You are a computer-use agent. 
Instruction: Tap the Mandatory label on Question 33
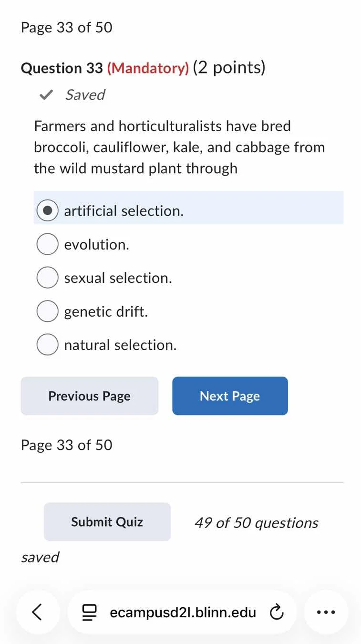coord(148,68)
